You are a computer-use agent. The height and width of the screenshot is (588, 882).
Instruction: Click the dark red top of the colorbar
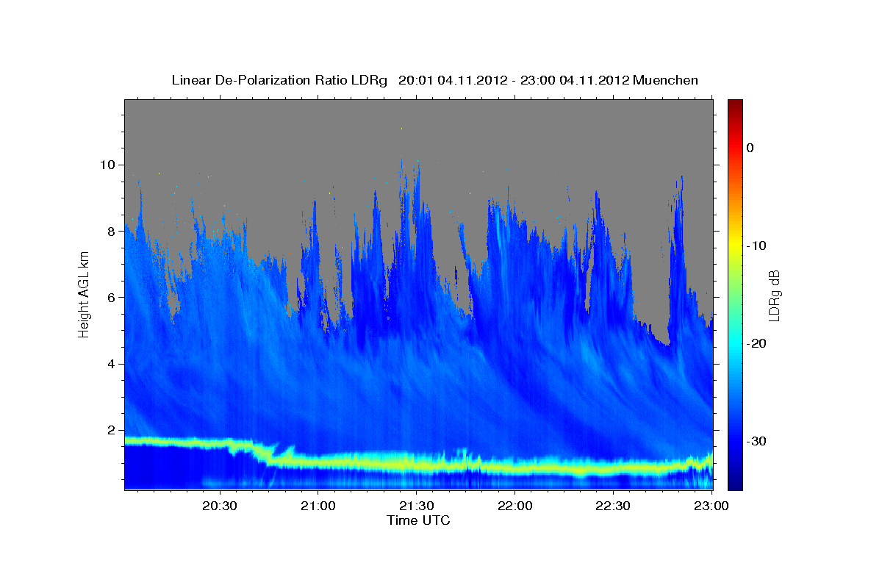tap(735, 105)
